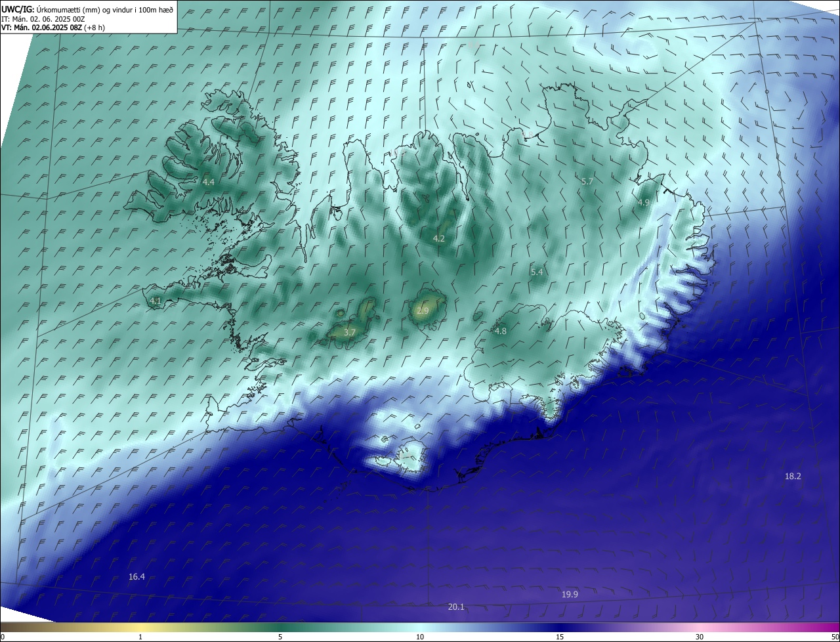Click the 4.9 value near the east coast
Screen dimensions: 840x642
[x=644, y=203]
